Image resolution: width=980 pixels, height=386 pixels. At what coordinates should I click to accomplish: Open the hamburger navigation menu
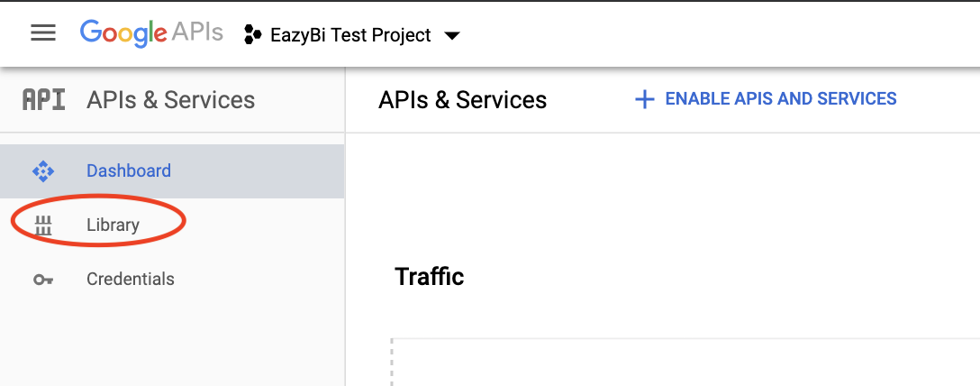pos(43,33)
